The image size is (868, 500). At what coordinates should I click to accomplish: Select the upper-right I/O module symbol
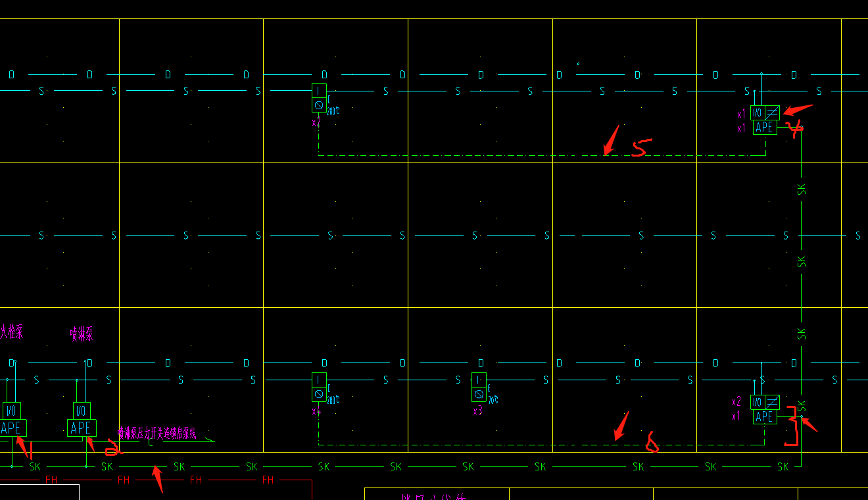[758, 113]
